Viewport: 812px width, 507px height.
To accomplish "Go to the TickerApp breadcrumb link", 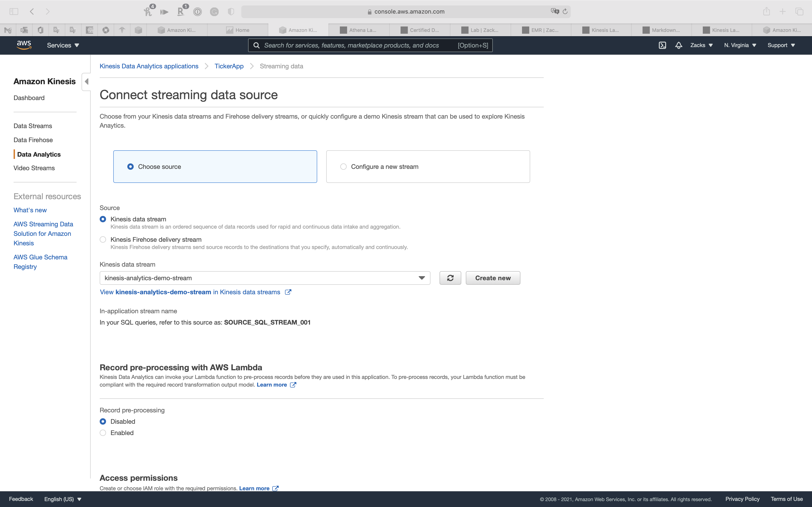I will [x=229, y=66].
